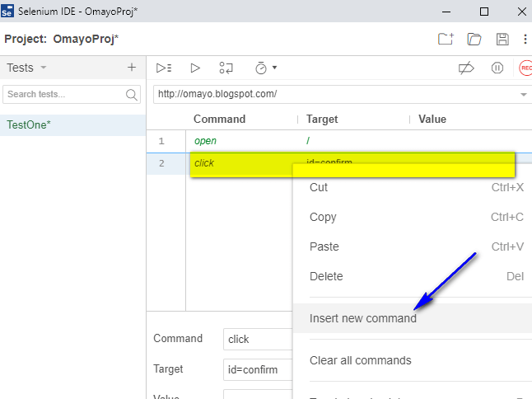Screen dimensions: 532x399
Task: Choose Cut from context menu
Action: (x=413, y=187)
